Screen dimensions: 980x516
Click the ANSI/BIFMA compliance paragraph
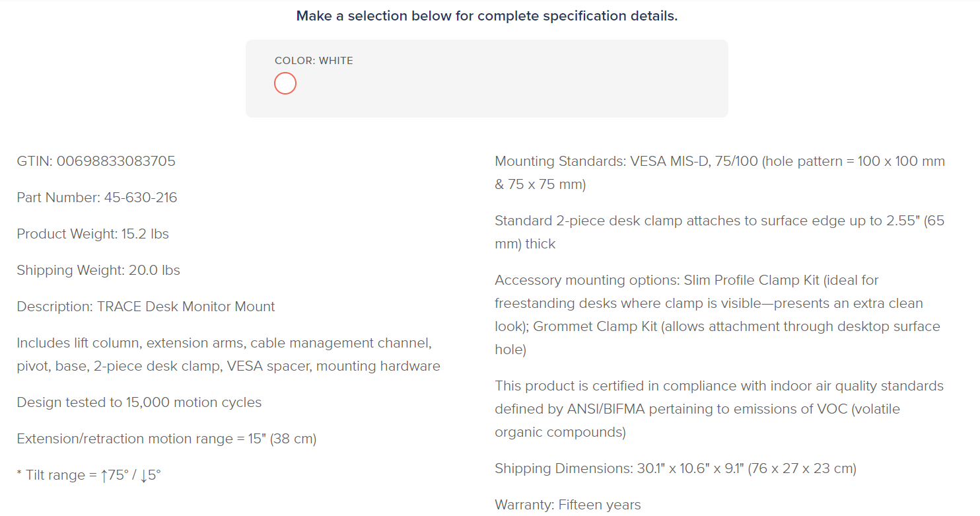[719, 409]
